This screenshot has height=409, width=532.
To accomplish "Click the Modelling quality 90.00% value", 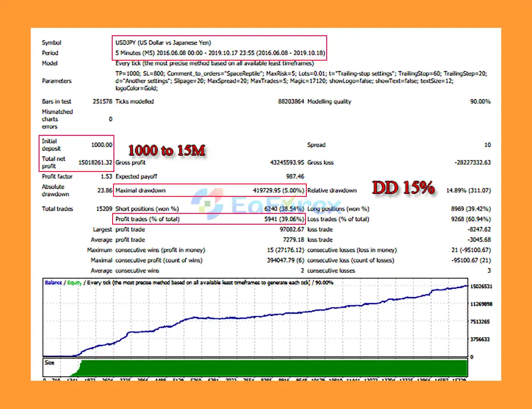I will coord(480,101).
